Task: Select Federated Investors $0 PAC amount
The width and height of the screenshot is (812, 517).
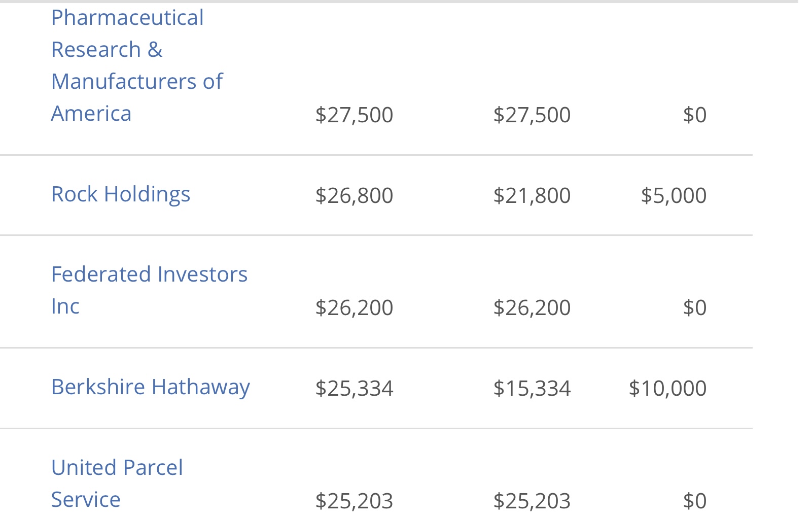Action: (695, 307)
